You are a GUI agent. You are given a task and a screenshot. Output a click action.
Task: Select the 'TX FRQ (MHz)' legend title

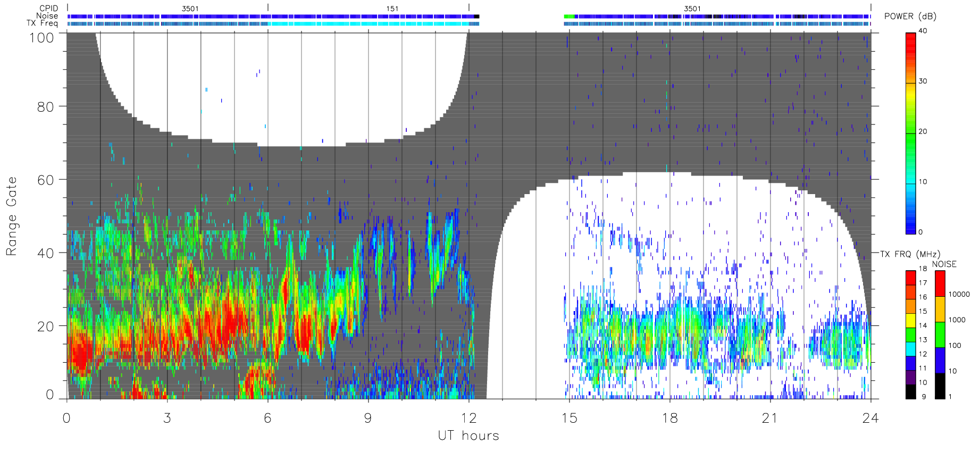(910, 254)
